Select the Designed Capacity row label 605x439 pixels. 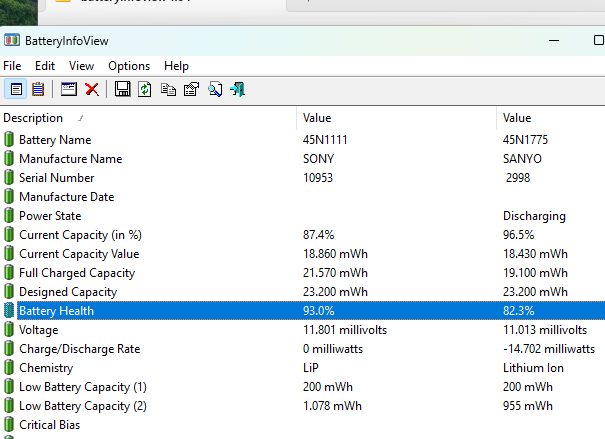point(68,292)
